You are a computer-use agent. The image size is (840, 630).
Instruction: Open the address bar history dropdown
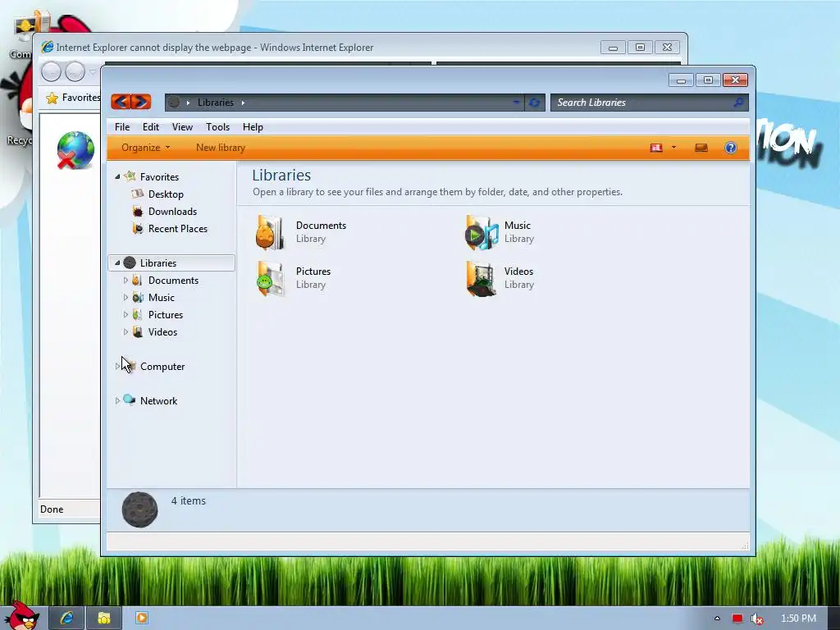point(516,102)
